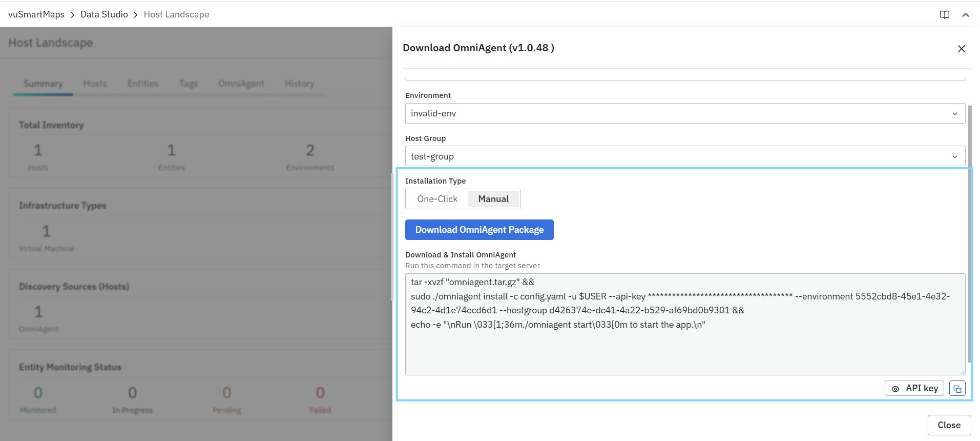
Task: Click inside the install command text area
Action: coord(685,324)
